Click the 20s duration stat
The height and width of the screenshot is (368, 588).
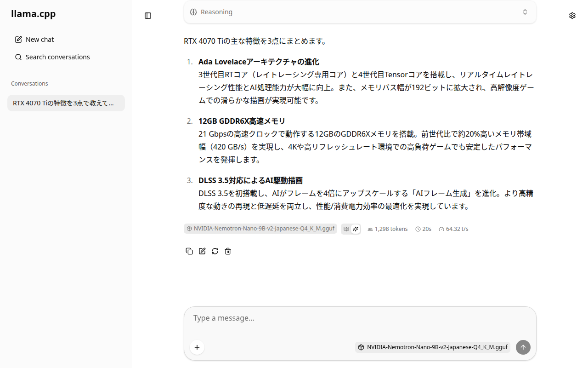click(424, 229)
